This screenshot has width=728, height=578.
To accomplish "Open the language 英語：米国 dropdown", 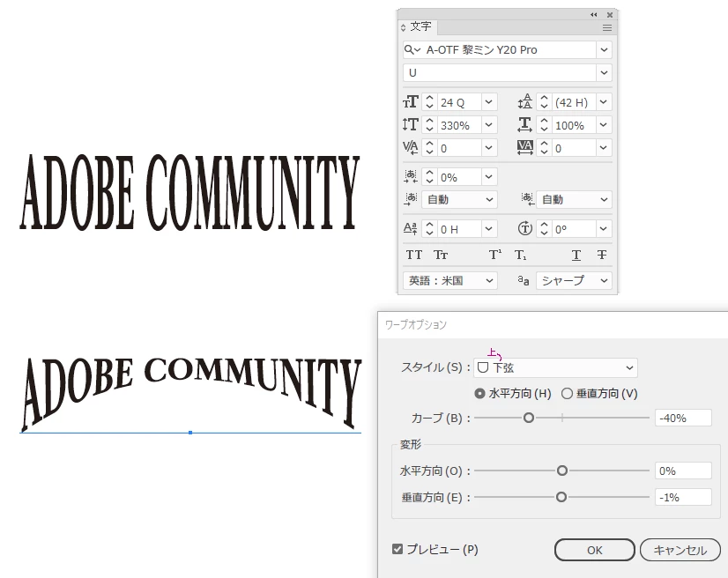I will 449,280.
